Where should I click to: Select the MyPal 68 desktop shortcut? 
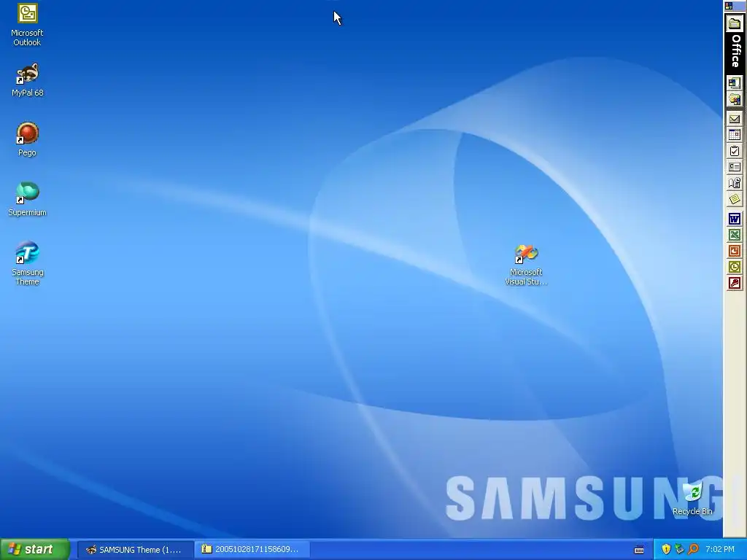click(27, 80)
